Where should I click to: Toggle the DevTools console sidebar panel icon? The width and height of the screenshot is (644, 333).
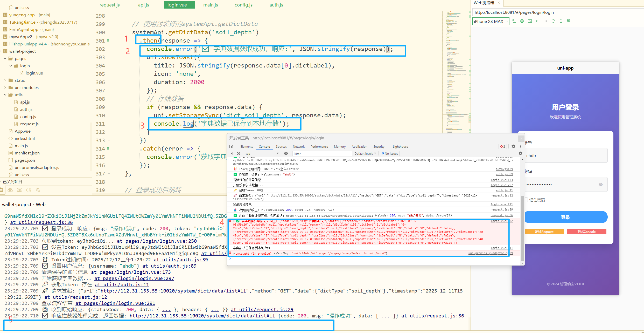(231, 154)
